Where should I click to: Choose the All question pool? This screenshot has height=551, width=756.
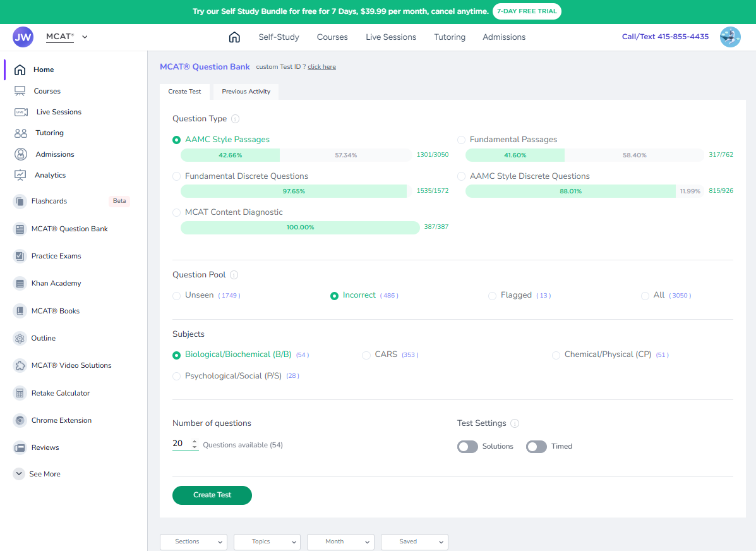645,296
